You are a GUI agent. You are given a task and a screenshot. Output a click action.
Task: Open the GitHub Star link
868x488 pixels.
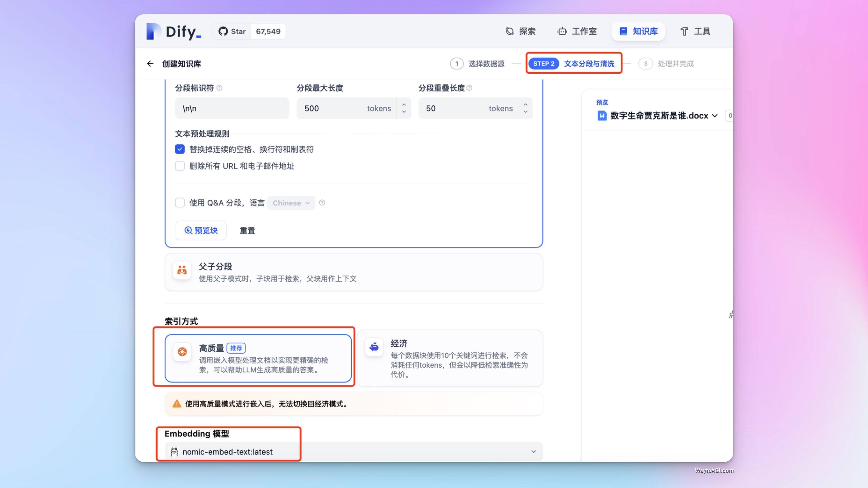pos(232,31)
